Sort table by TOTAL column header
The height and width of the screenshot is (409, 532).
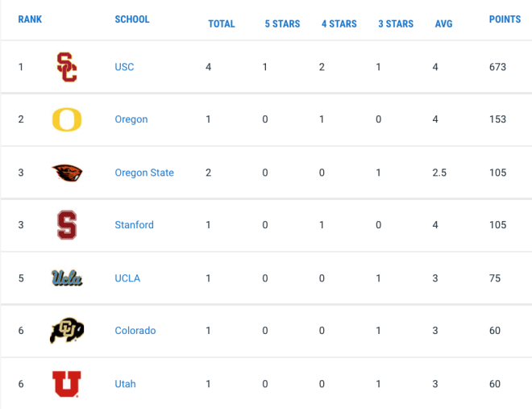[x=221, y=23]
